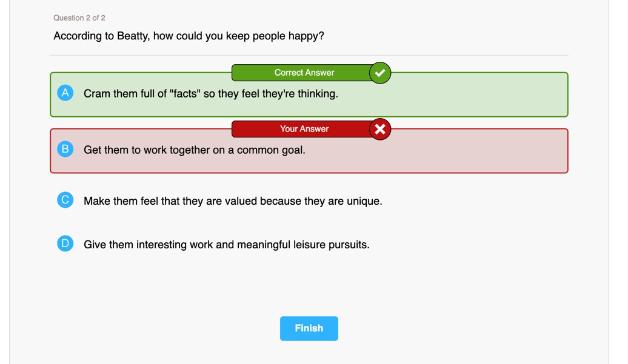
Task: Click the divider line under the question
Action: (309, 55)
